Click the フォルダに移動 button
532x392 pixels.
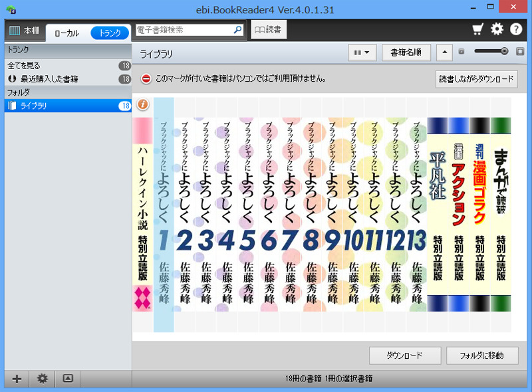pyautogui.click(x=482, y=355)
